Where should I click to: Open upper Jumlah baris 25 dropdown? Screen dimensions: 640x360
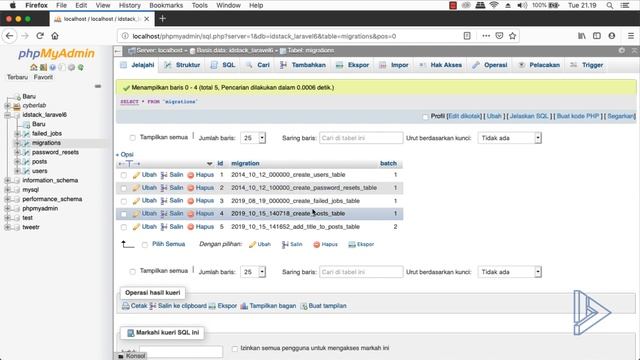pyautogui.click(x=253, y=138)
